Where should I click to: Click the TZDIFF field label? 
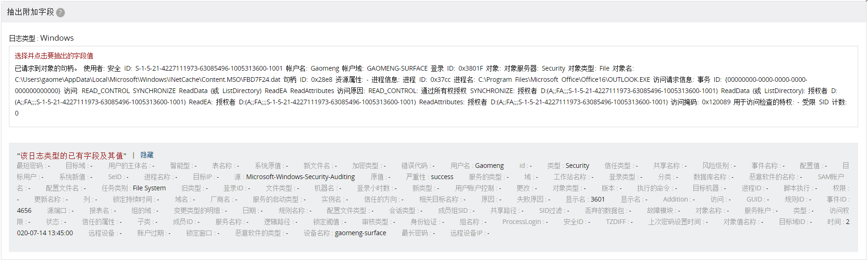616,222
